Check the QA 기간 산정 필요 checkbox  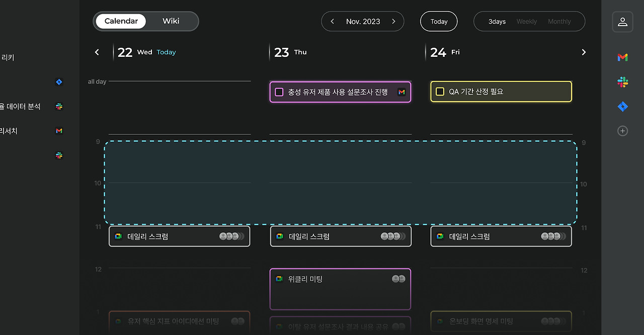pyautogui.click(x=440, y=92)
